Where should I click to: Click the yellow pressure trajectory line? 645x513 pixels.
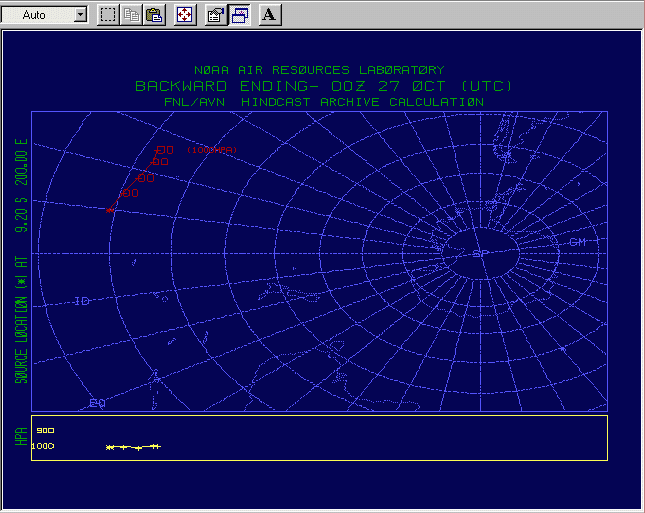pos(133,447)
